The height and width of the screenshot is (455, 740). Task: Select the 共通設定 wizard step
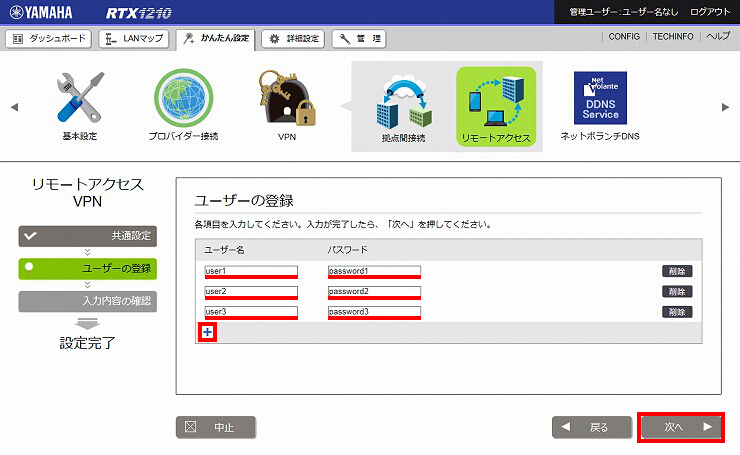coord(88,236)
